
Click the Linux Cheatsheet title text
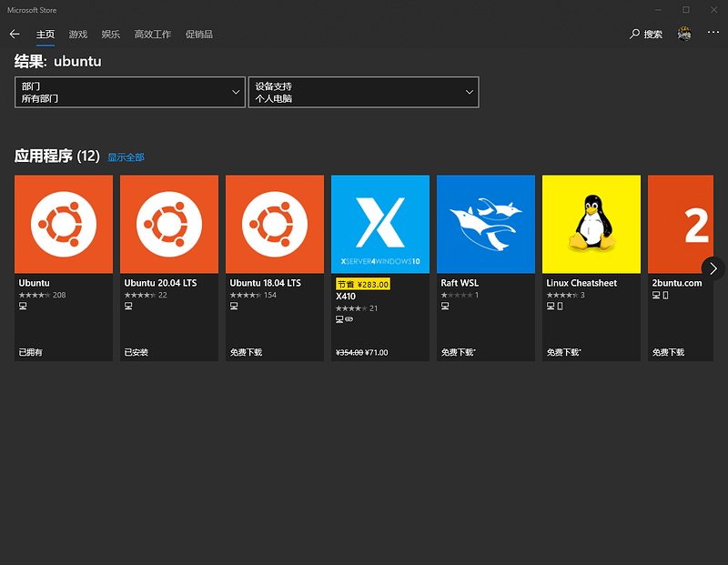tap(581, 283)
